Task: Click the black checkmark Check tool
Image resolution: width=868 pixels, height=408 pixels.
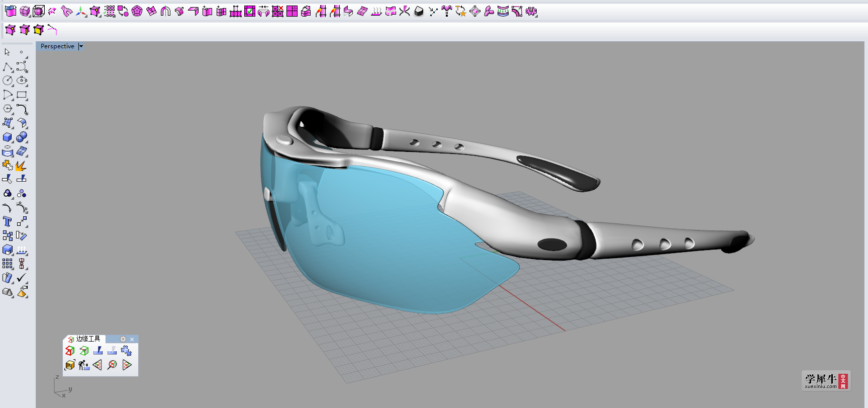Action: pyautogui.click(x=22, y=278)
